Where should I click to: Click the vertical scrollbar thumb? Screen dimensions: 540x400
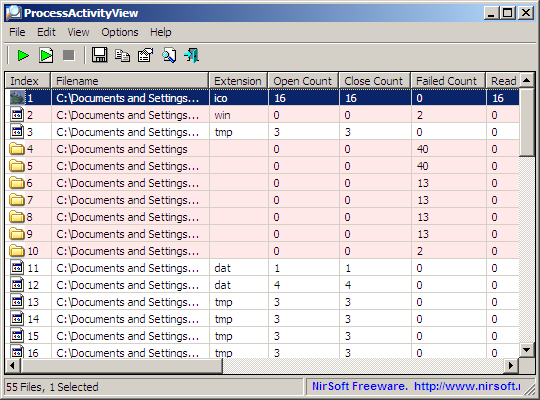527,122
